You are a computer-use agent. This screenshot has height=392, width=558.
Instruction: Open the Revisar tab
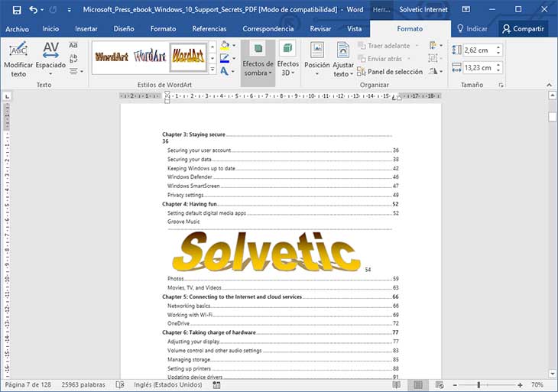pos(320,29)
